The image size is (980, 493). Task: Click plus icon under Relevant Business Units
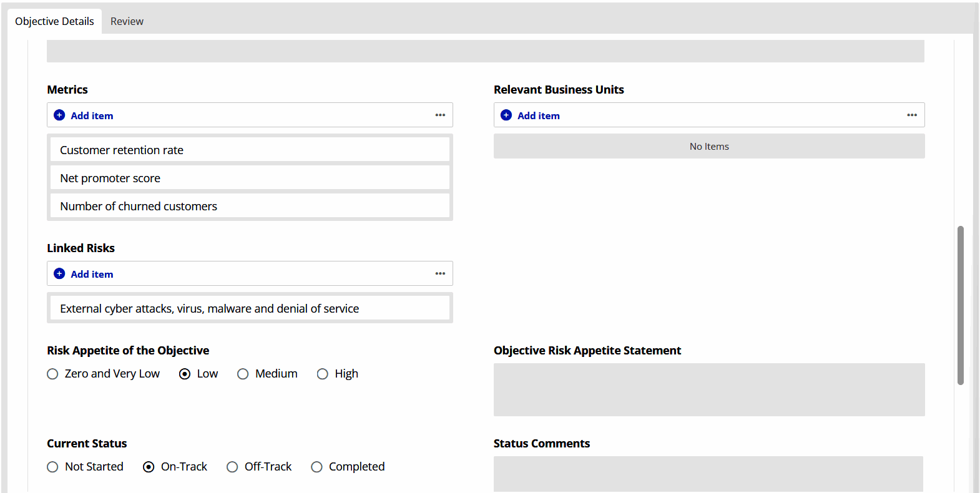[x=506, y=115]
